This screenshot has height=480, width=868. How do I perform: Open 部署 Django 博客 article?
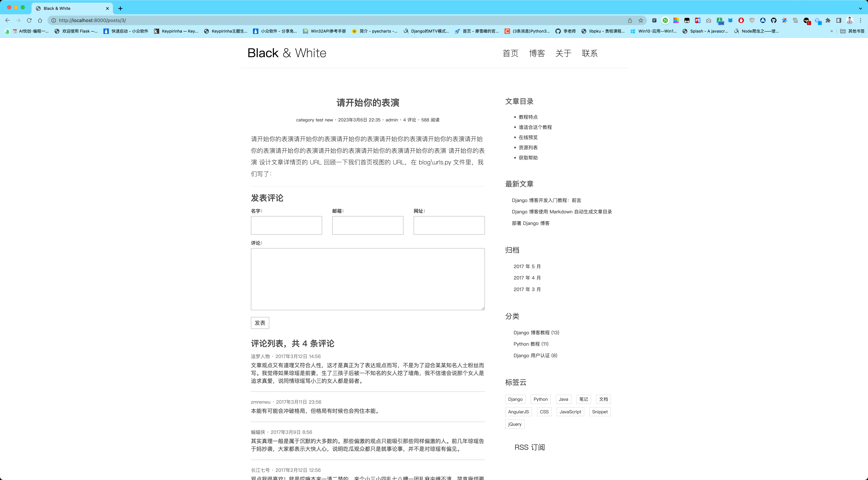coord(531,223)
